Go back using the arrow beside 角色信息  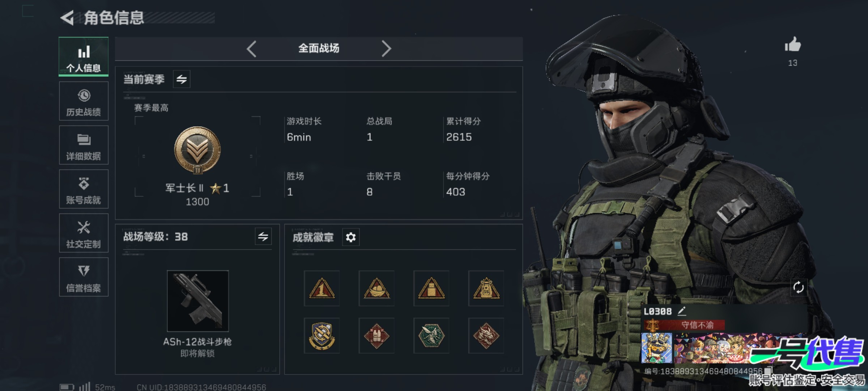click(x=67, y=17)
